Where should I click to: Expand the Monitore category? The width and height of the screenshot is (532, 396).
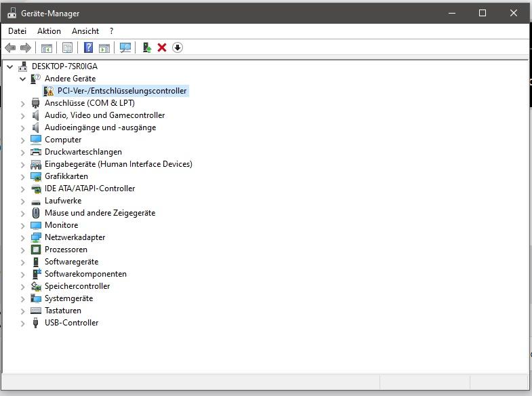tap(23, 226)
